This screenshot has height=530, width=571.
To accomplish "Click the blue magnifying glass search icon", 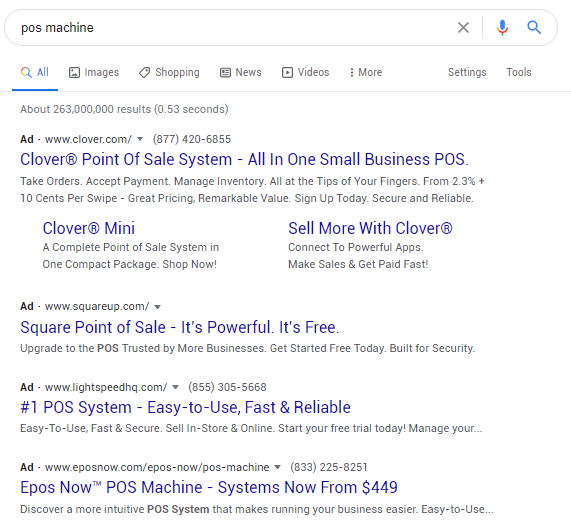I will tap(534, 27).
